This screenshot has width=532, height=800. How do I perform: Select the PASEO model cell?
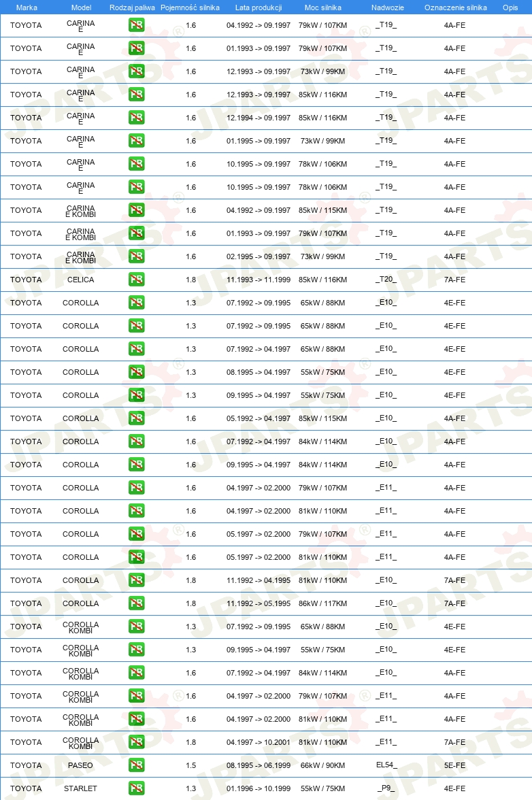80,765
